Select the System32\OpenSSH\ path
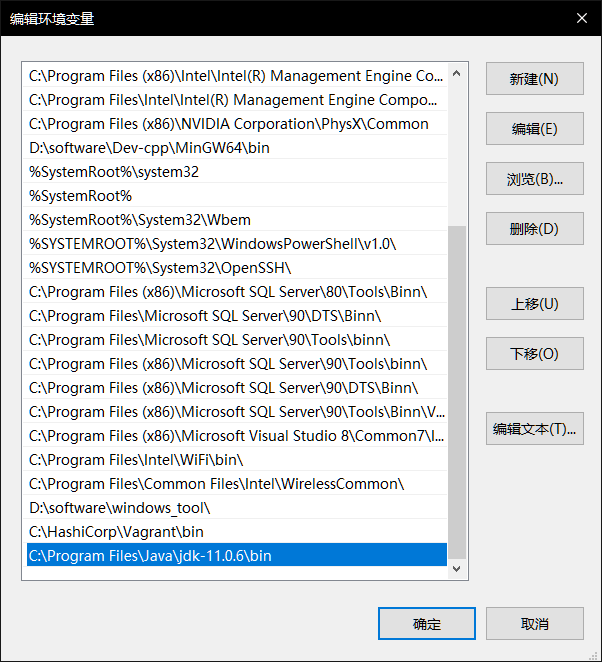Image resolution: width=602 pixels, height=662 pixels. (x=237, y=268)
